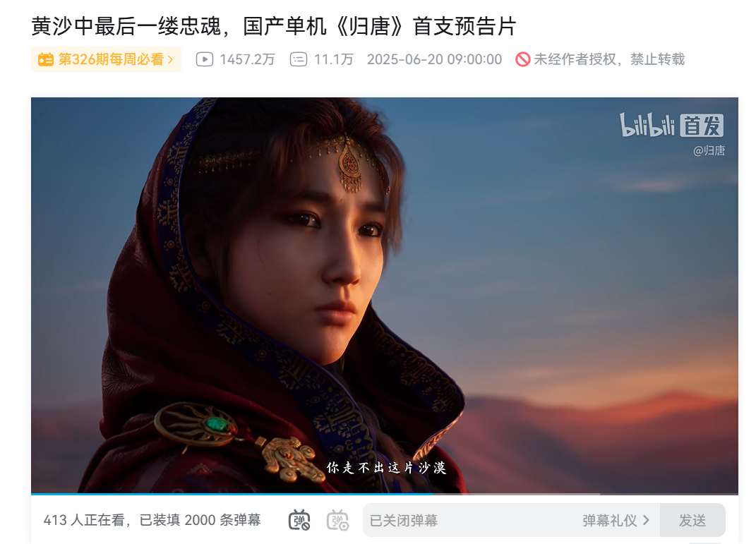Click the 发送 send button
756x544 pixels.
(x=692, y=521)
